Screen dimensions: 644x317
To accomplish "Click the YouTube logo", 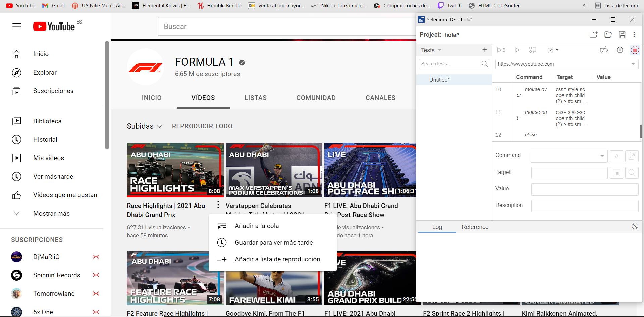I will [54, 27].
